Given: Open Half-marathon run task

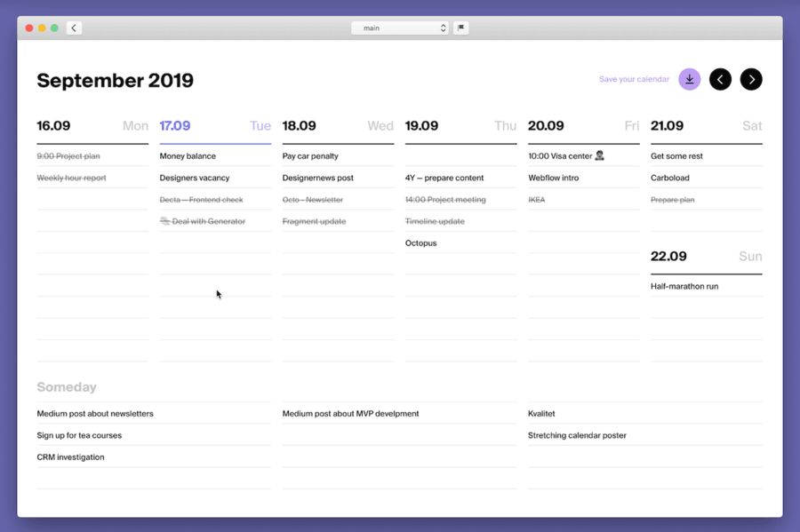Looking at the screenshot, I should pyautogui.click(x=684, y=286).
